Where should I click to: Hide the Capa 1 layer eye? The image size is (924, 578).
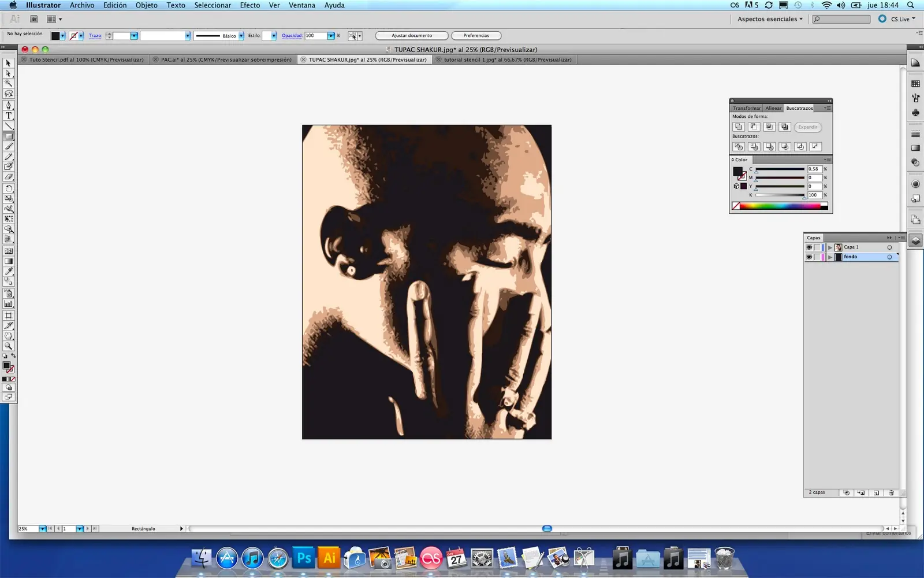point(809,247)
